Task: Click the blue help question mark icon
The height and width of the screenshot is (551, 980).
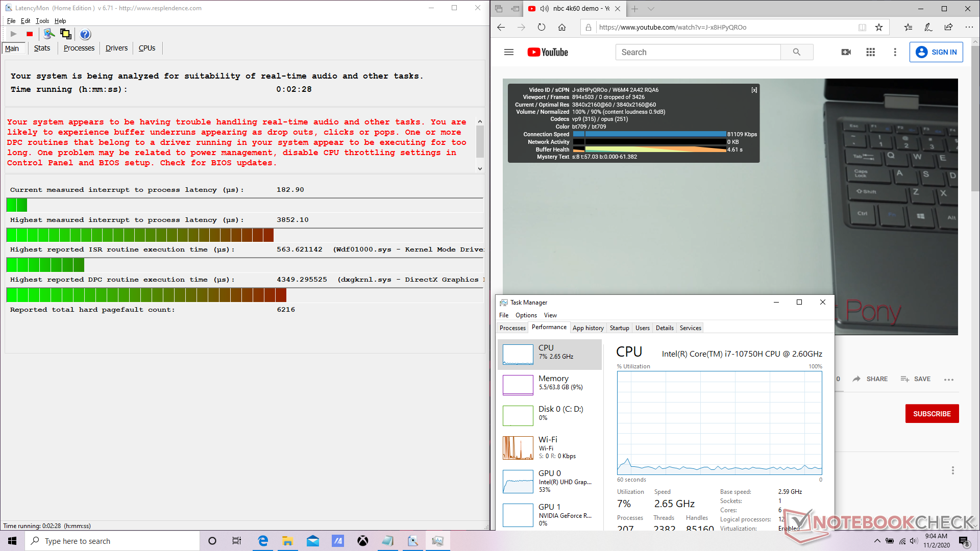Action: click(85, 34)
